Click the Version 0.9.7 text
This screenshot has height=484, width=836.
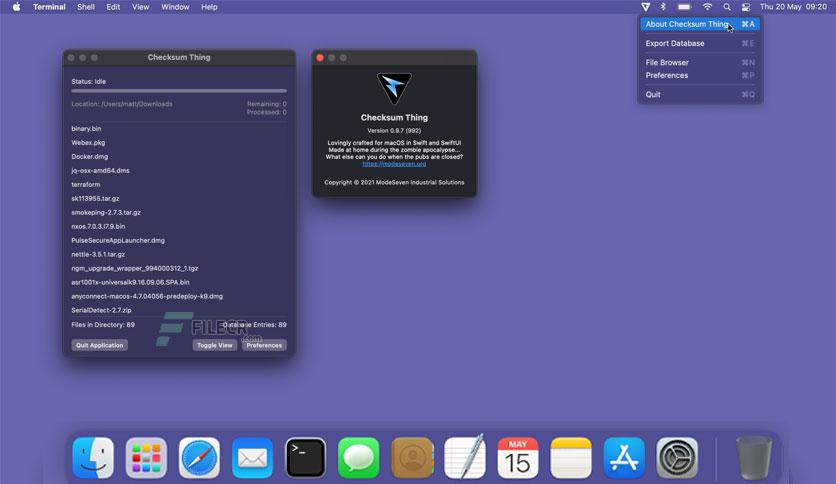point(394,131)
